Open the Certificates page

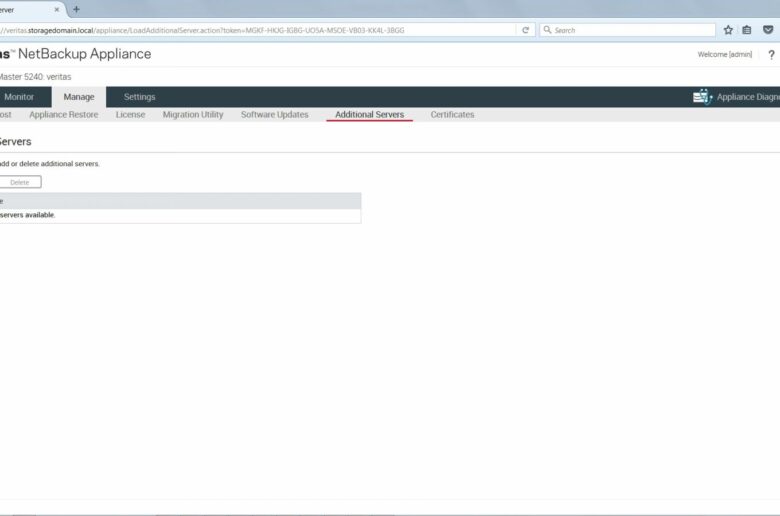[452, 114]
